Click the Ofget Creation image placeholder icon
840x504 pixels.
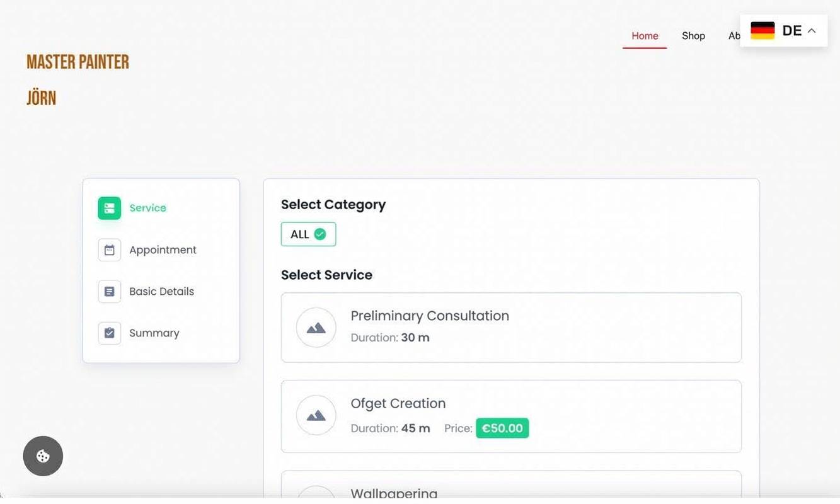click(x=316, y=415)
